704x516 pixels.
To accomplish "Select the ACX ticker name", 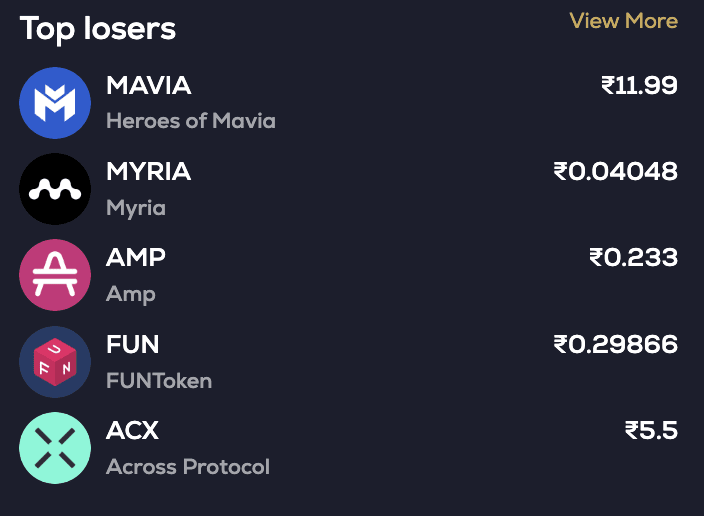I will (x=132, y=431).
